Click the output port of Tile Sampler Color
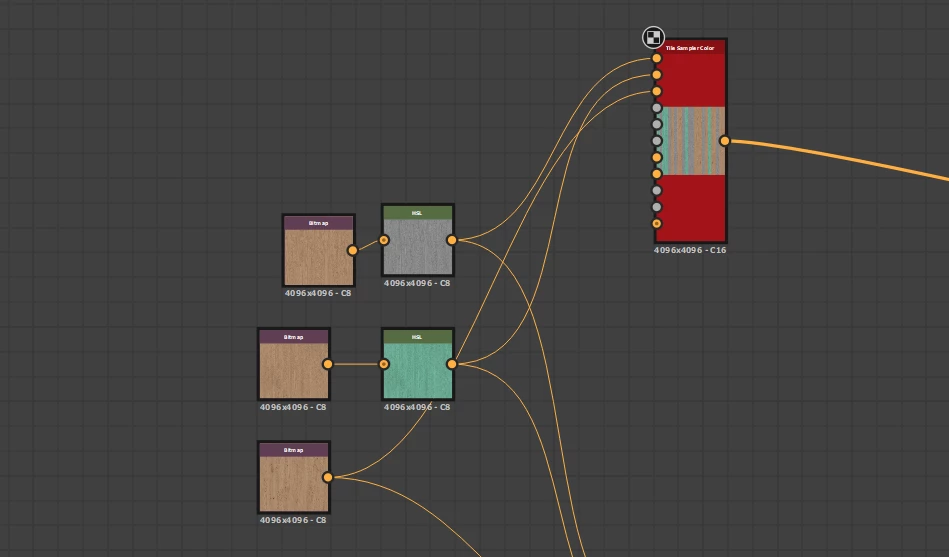 pyautogui.click(x=724, y=141)
